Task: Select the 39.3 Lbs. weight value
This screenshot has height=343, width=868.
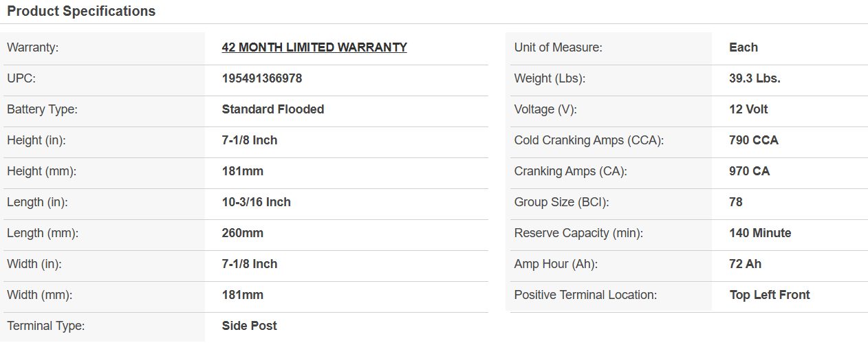Action: [755, 78]
